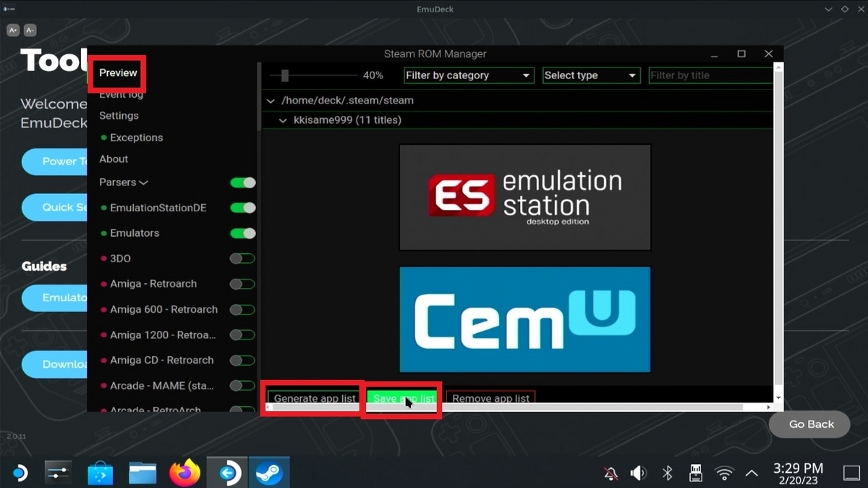This screenshot has height=488, width=868.
Task: Select the EmulationStationDE parser entry
Action: pos(158,208)
